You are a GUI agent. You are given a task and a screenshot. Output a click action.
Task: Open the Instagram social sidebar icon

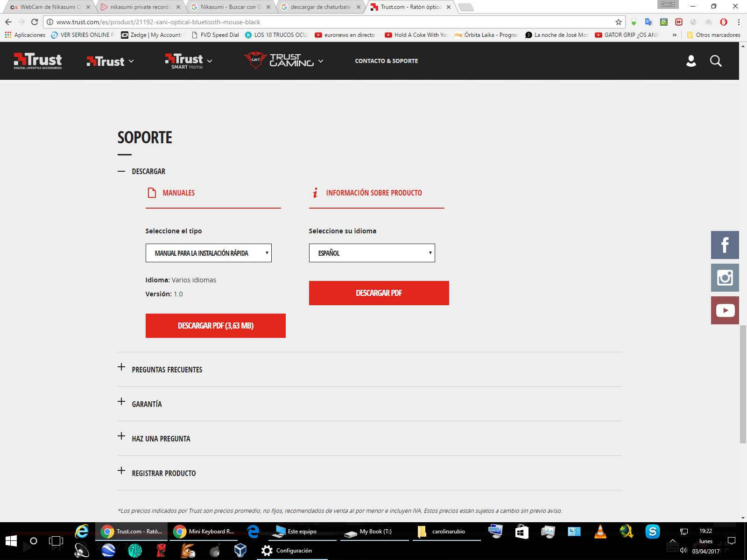coord(725,278)
